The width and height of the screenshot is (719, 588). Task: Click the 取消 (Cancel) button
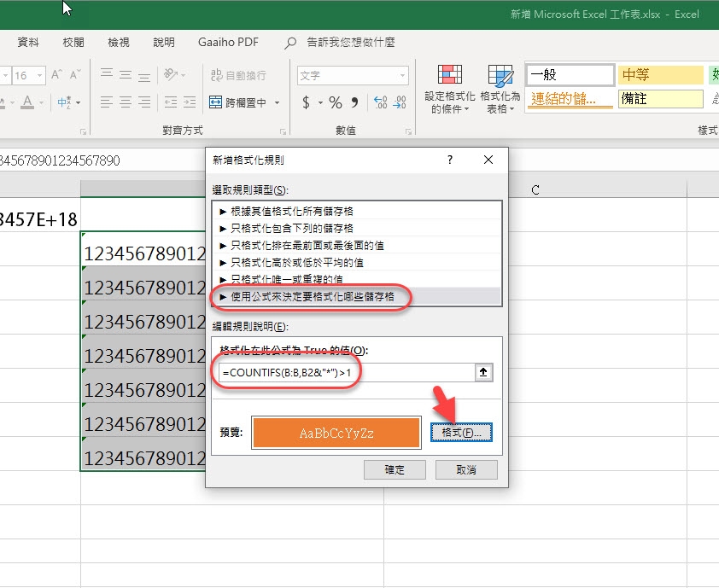pos(465,470)
